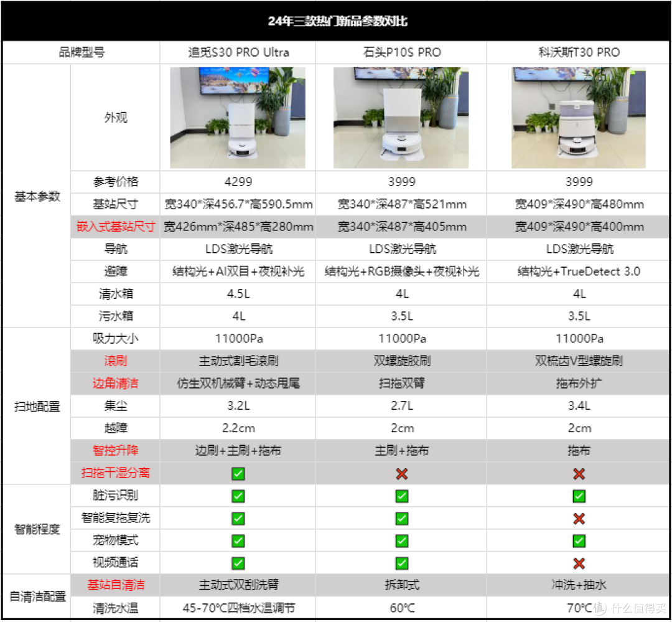Open the 科沃斯T30 PRO product photo

point(579,118)
